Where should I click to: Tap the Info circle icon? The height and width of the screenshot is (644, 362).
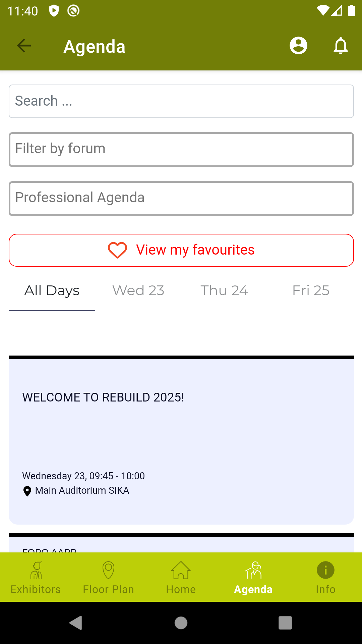pyautogui.click(x=325, y=570)
